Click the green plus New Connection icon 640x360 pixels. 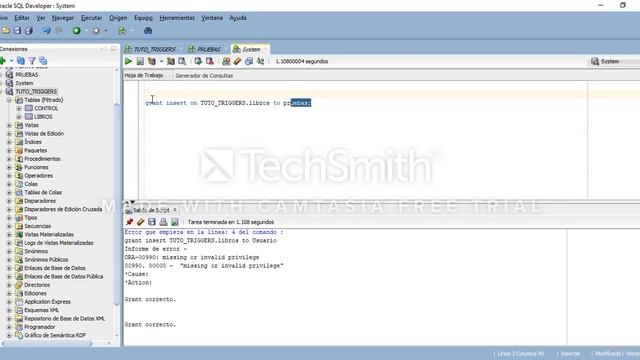pyautogui.click(x=3, y=61)
